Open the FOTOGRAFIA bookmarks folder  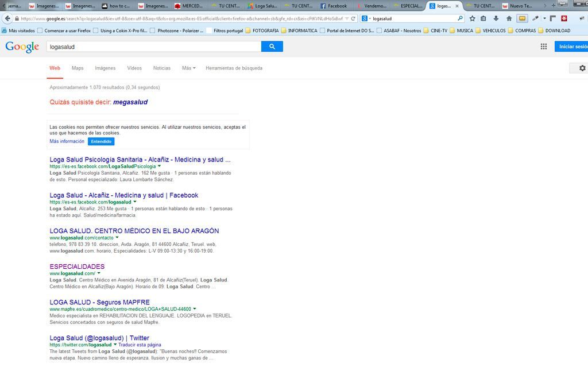[x=262, y=31]
